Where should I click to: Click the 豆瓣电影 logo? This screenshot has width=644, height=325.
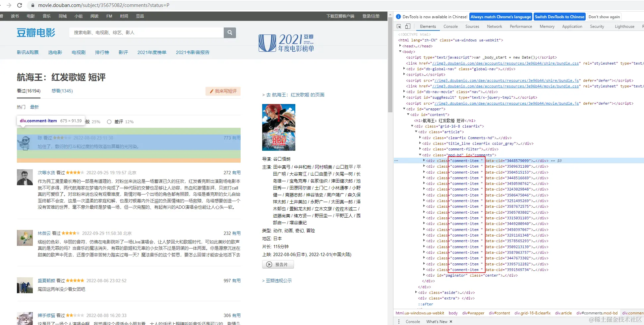(x=36, y=32)
